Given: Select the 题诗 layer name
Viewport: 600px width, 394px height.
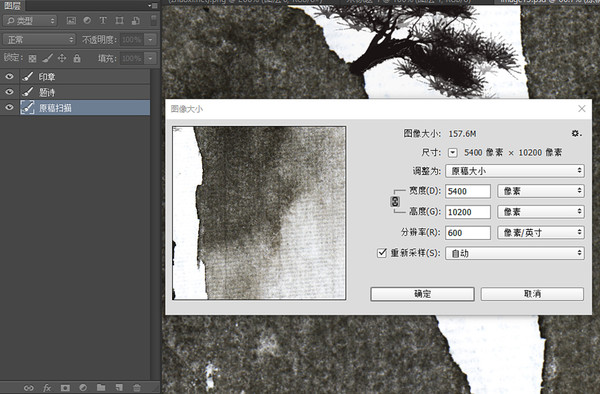Looking at the screenshot, I should pos(47,92).
